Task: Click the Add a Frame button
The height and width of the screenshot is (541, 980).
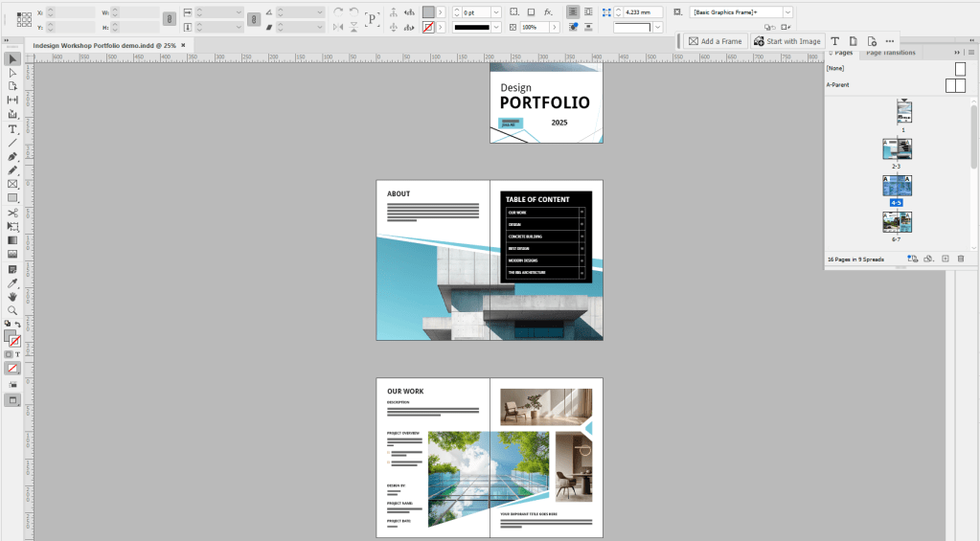Action: [715, 41]
